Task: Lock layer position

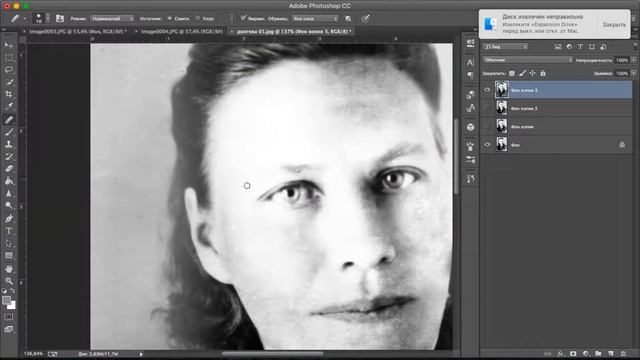Action: click(533, 73)
